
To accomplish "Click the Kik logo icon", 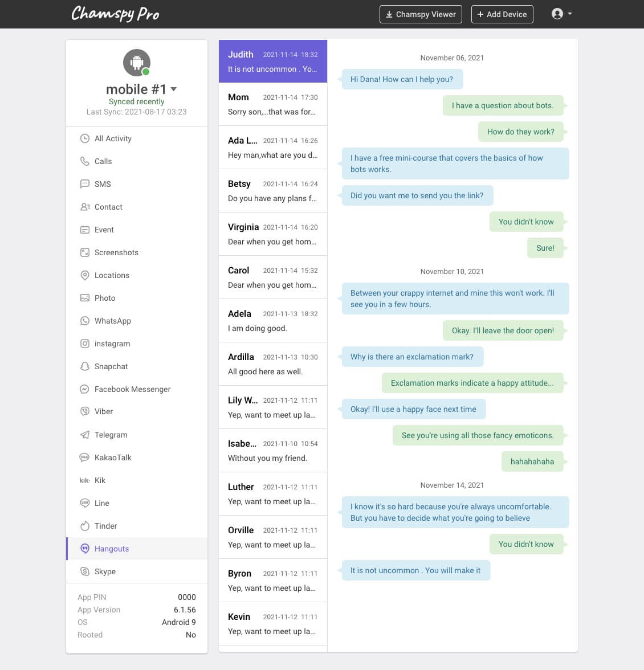I will pos(84,480).
